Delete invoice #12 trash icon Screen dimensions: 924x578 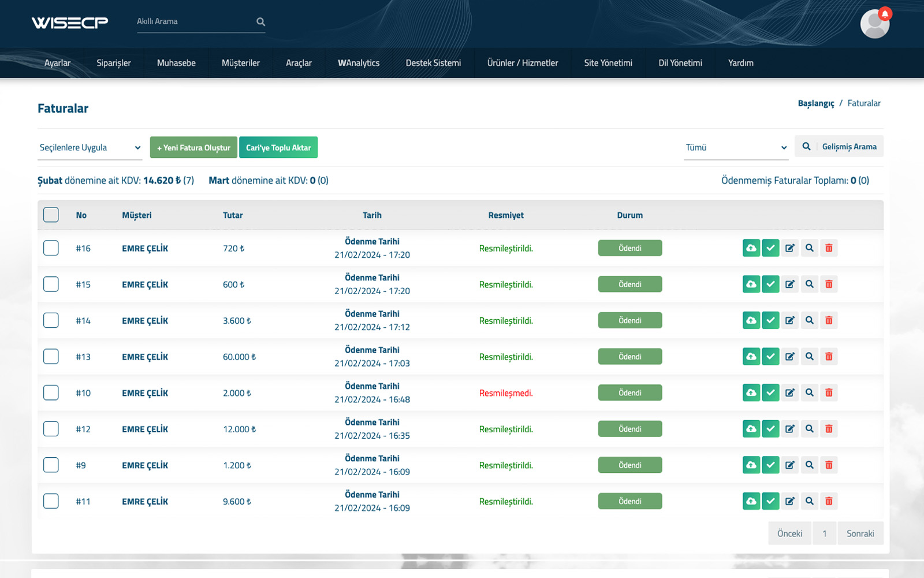[x=829, y=429]
